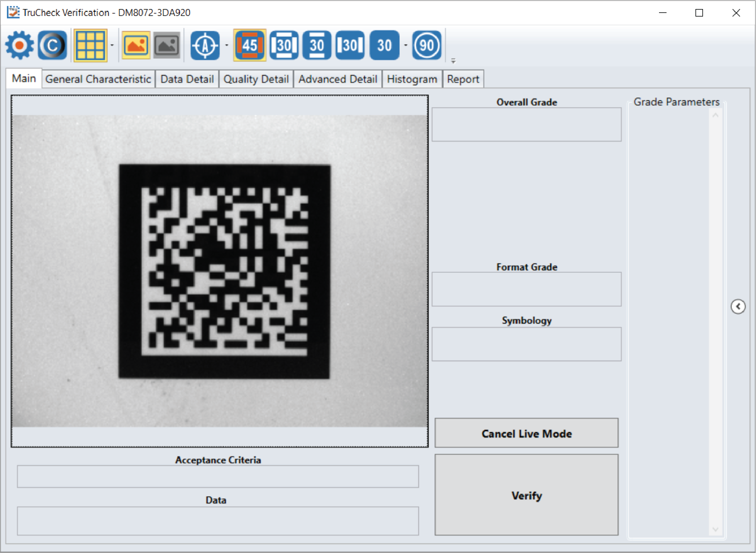Select 30-degree four-sided lighting icon
This screenshot has width=756, height=553.
[x=284, y=45]
